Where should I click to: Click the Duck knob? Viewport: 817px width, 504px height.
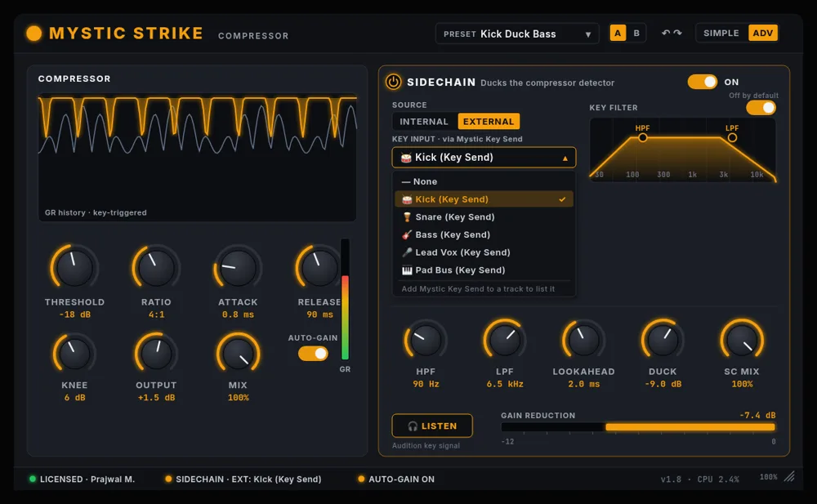pos(663,340)
